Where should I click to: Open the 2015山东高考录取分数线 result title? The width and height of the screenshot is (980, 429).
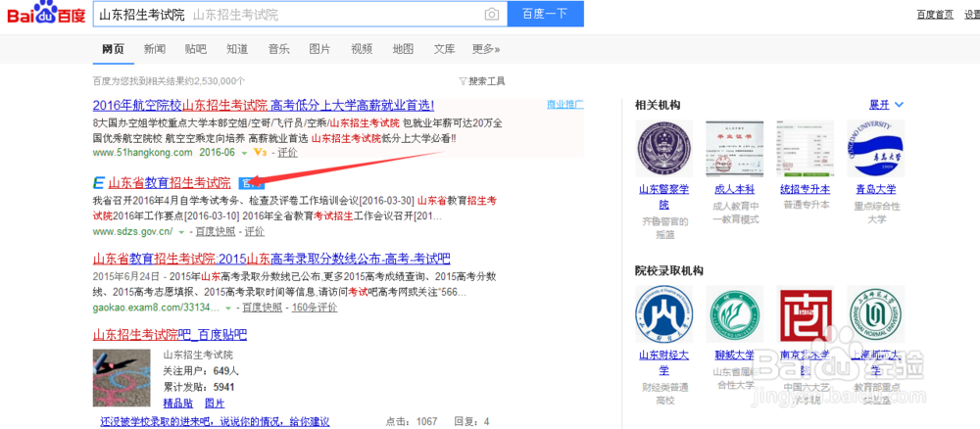coord(271,259)
